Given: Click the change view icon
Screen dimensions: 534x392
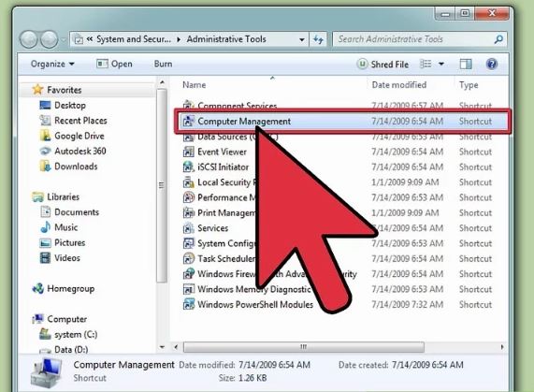Looking at the screenshot, I should 426,64.
